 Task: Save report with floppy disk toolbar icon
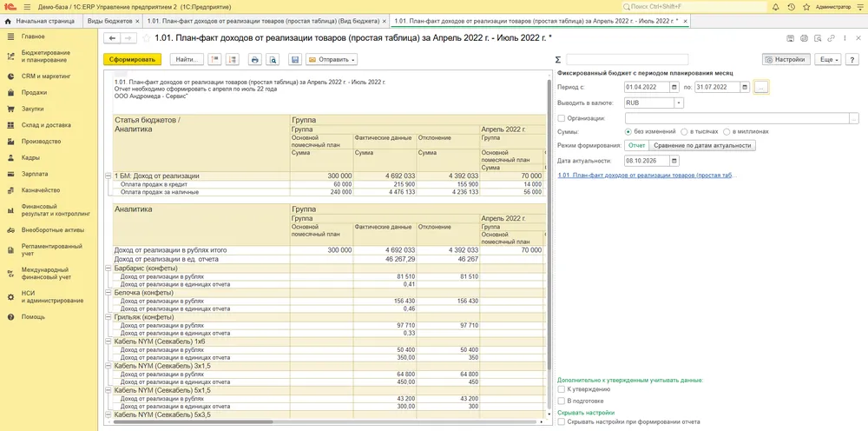295,59
